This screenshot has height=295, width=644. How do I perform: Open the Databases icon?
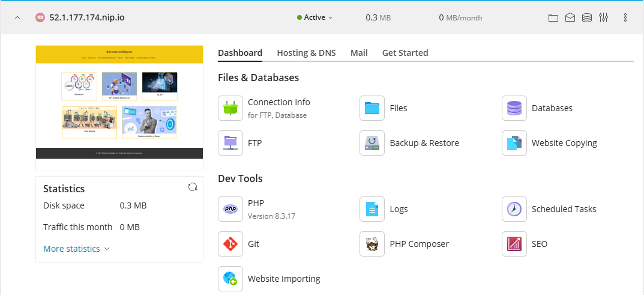(514, 108)
